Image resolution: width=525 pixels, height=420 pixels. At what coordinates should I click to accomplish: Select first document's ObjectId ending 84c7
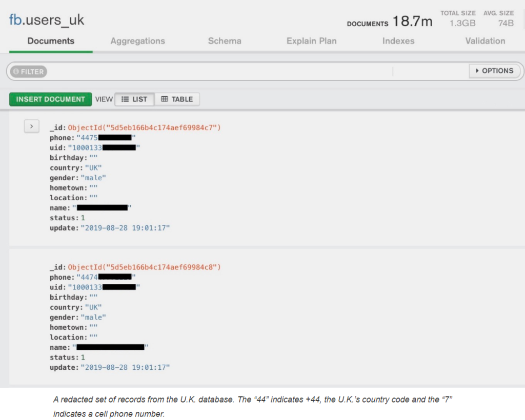pos(144,128)
